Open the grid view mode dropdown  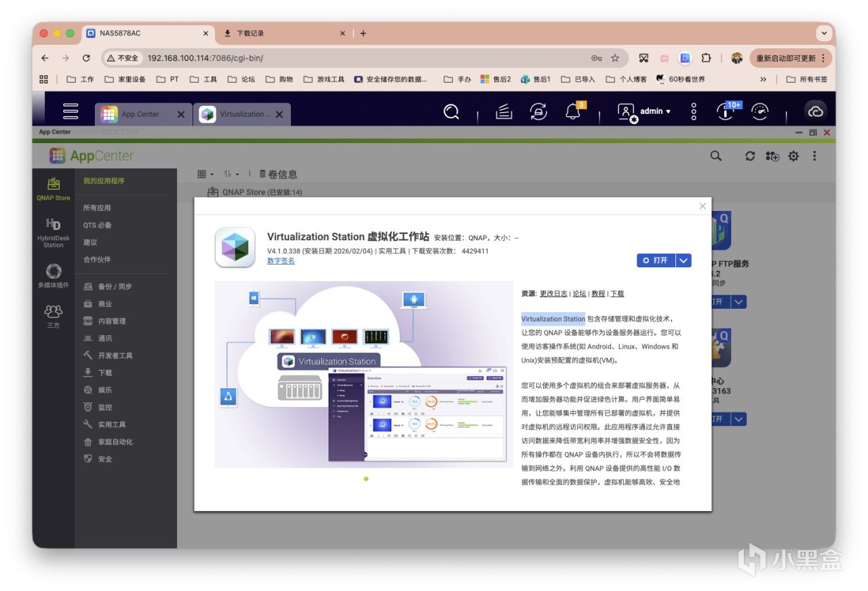[205, 174]
